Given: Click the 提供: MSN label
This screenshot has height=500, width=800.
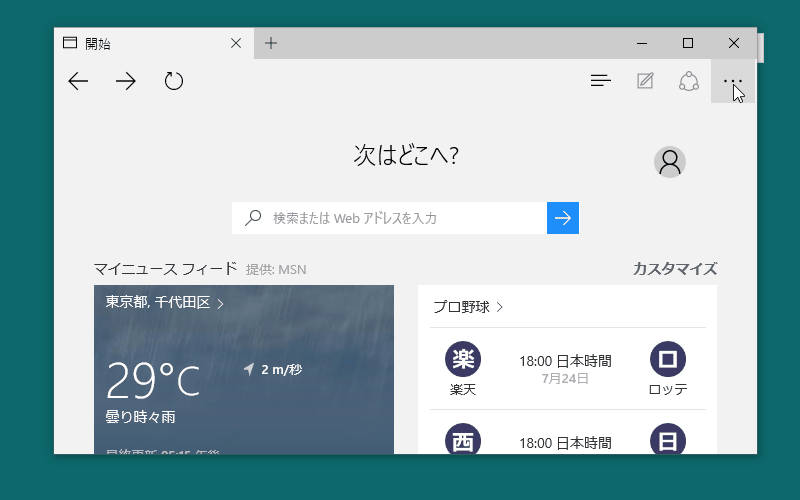Looking at the screenshot, I should coord(276,269).
